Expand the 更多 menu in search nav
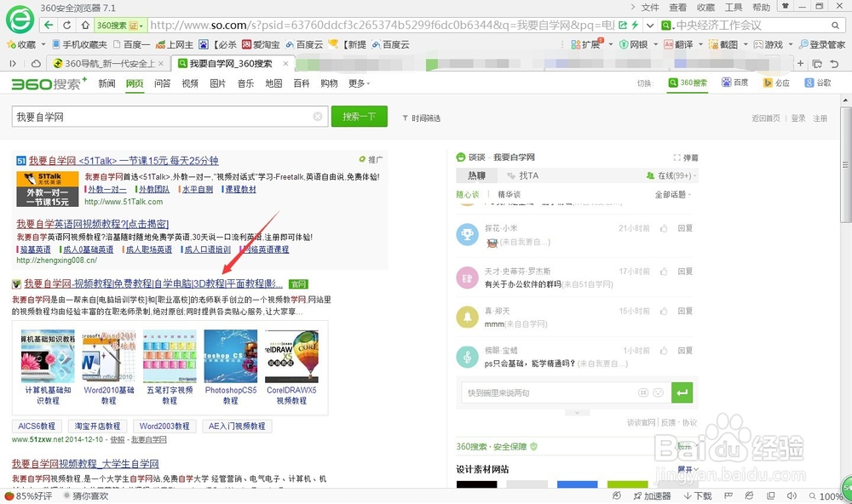The image size is (852, 504). point(360,83)
